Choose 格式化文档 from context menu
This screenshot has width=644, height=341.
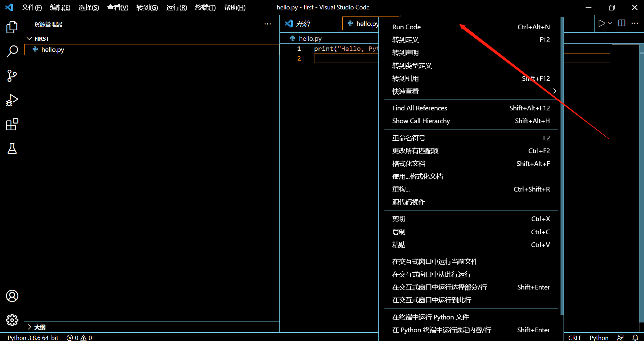pyautogui.click(x=471, y=164)
